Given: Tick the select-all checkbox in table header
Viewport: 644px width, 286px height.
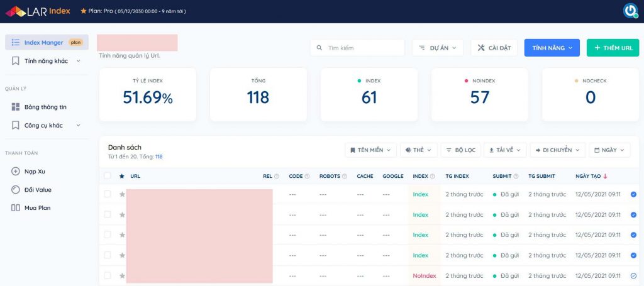Looking at the screenshot, I should [x=107, y=175].
